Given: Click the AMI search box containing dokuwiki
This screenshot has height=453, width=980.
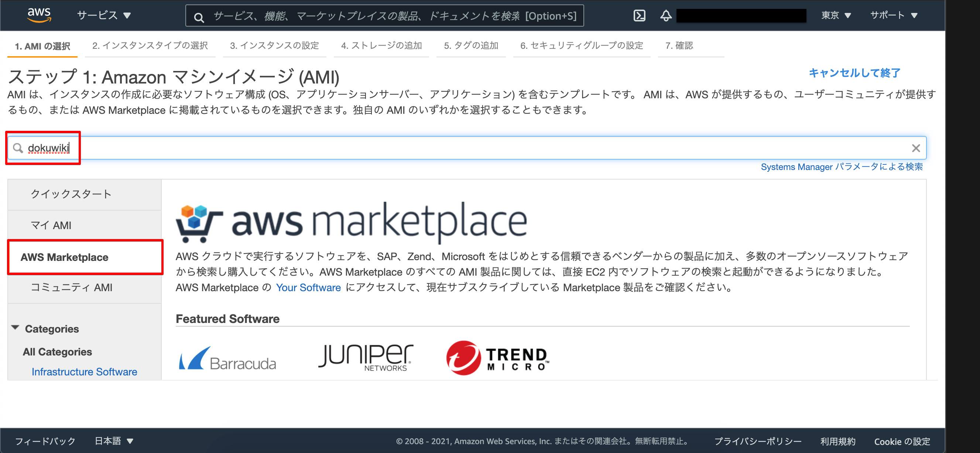Looking at the screenshot, I should pyautogui.click(x=467, y=148).
